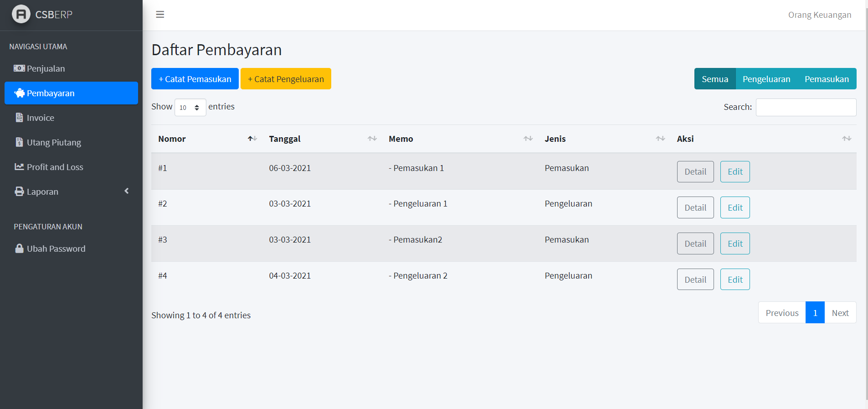Viewport: 868px width, 409px height.
Task: Click the CSBERP logo icon
Action: coord(21,14)
